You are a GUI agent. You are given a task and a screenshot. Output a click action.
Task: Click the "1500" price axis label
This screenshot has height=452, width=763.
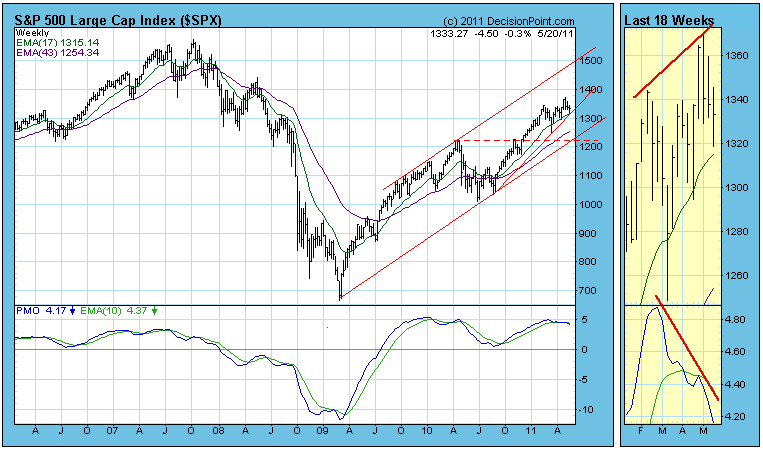tap(591, 61)
